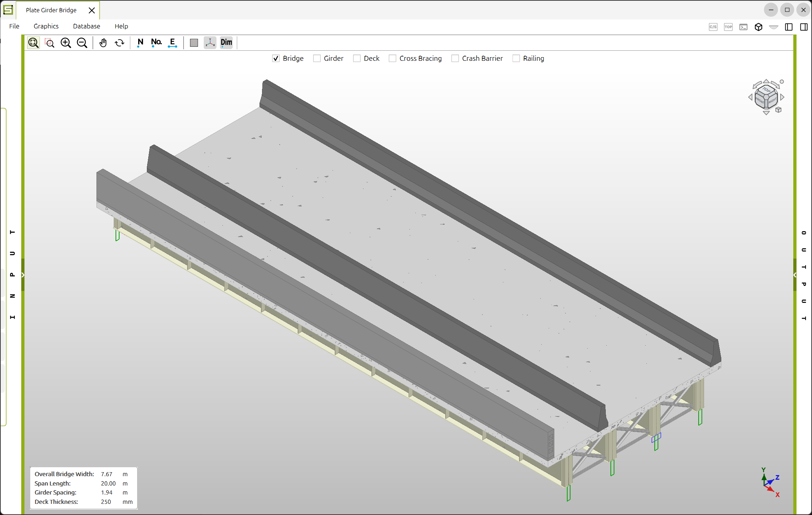Switch to TOP view from toolbar
The height and width of the screenshot is (515, 812).
[728, 27]
